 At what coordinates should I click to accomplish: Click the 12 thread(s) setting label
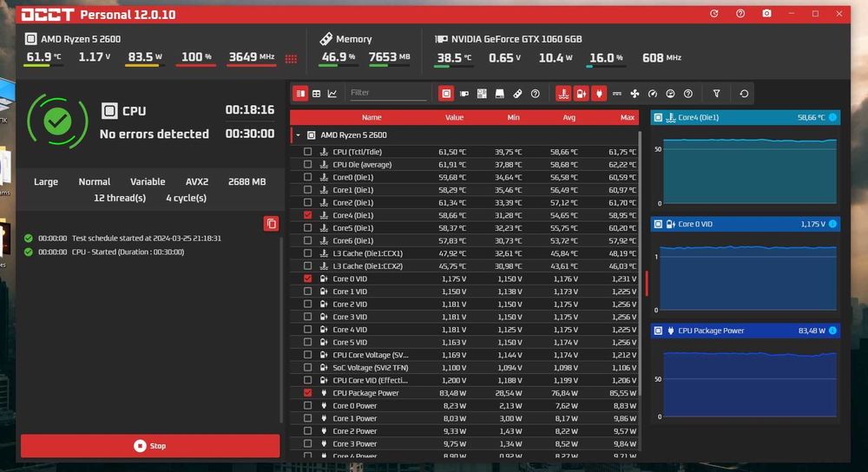(120, 198)
